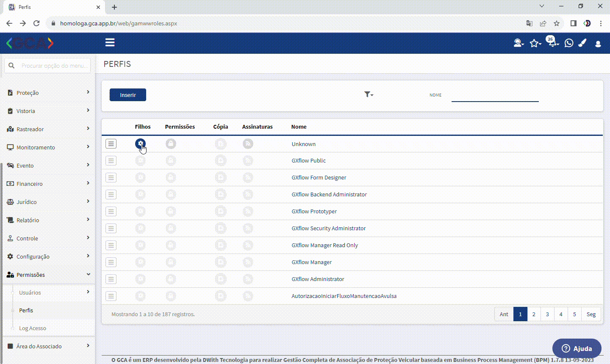
Task: Go to page 3 of results
Action: pyautogui.click(x=547, y=314)
